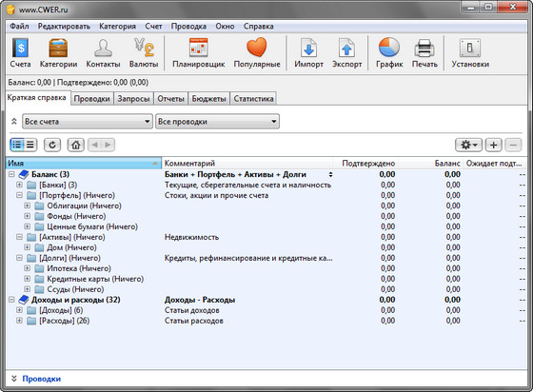Image resolution: width=533 pixels, height=392 pixels.
Task: Open the Категория menu
Action: pos(118,27)
